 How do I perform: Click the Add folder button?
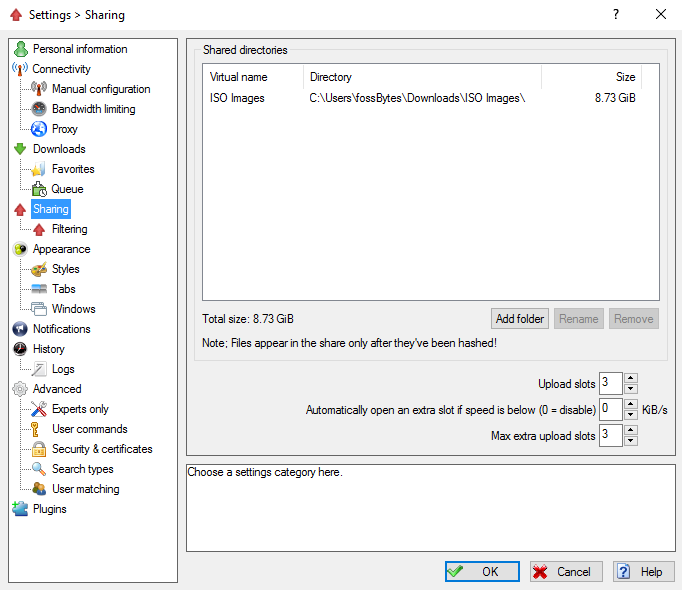[520, 319]
